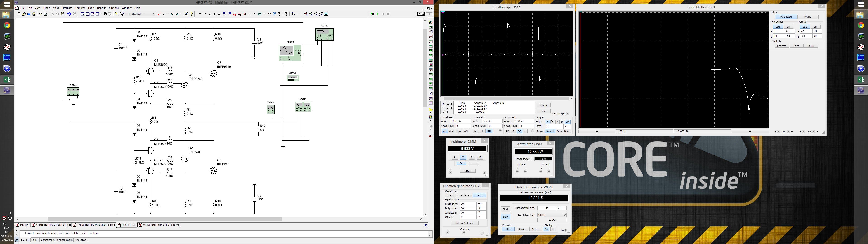Click the Stop simulation square button
The height and width of the screenshot is (244, 868).
[388, 14]
